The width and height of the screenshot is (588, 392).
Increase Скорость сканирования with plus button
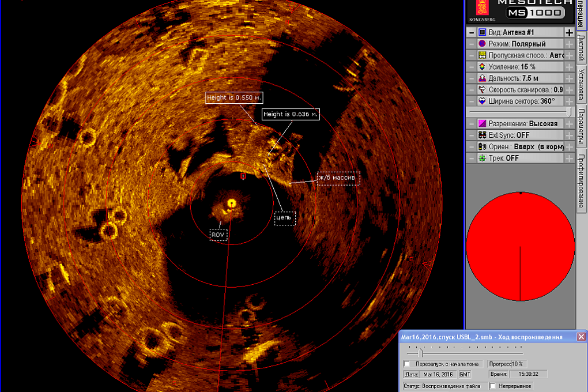point(569,90)
